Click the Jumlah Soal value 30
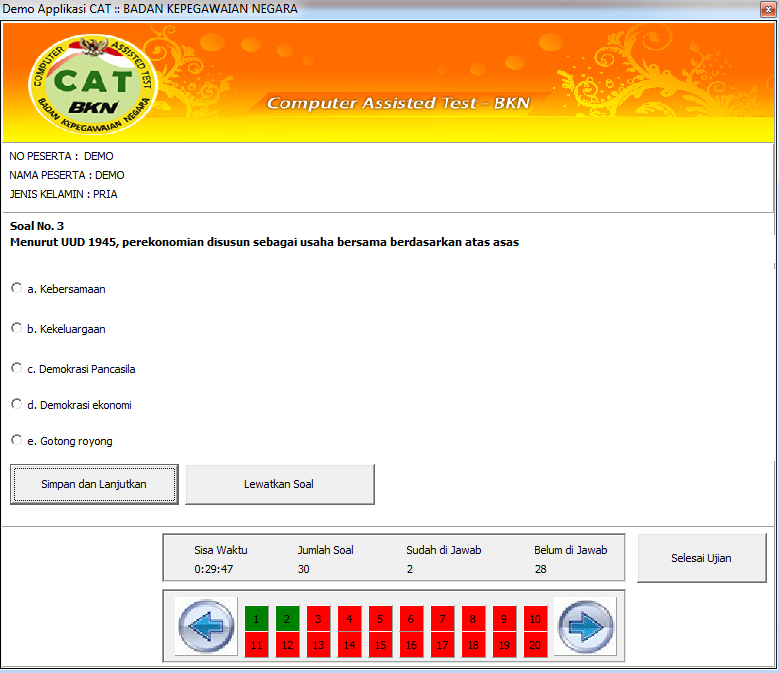779x673 pixels. pos(304,569)
